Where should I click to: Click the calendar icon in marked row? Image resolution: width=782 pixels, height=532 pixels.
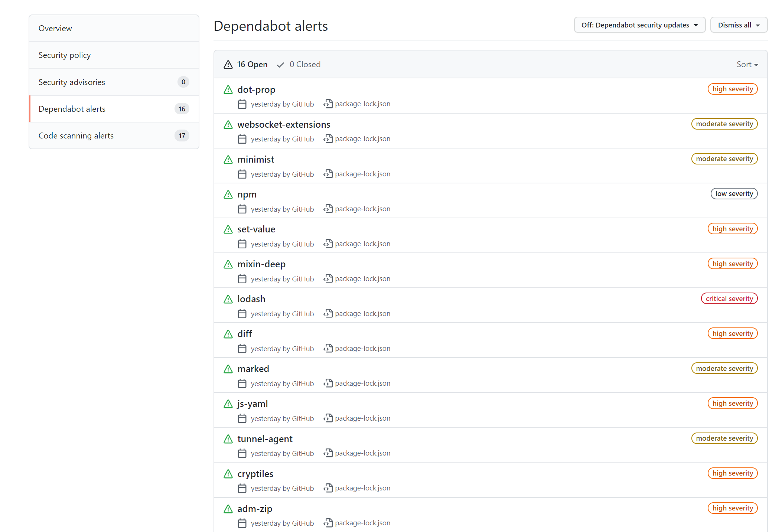coord(242,384)
